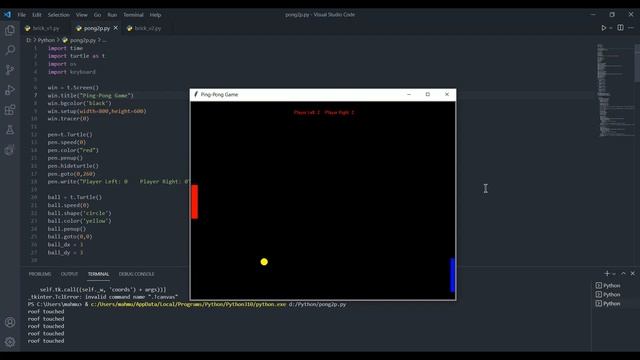Click 'win.tracer(0)' code line
Viewport: 640px width, 360px height.
coord(68,119)
